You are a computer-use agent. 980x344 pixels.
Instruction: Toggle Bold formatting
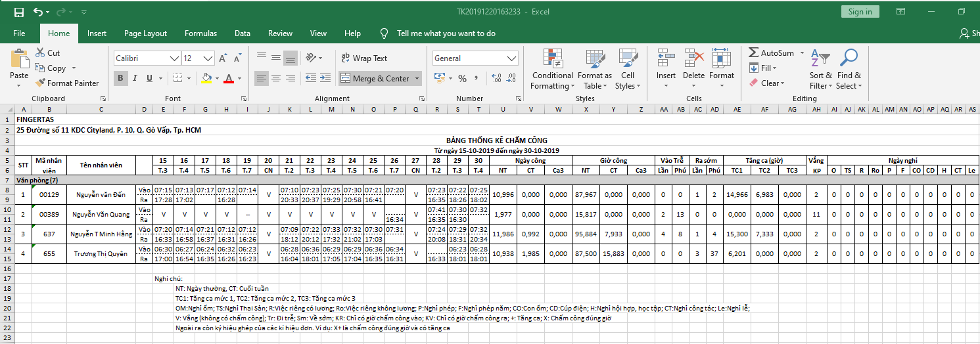tap(121, 78)
